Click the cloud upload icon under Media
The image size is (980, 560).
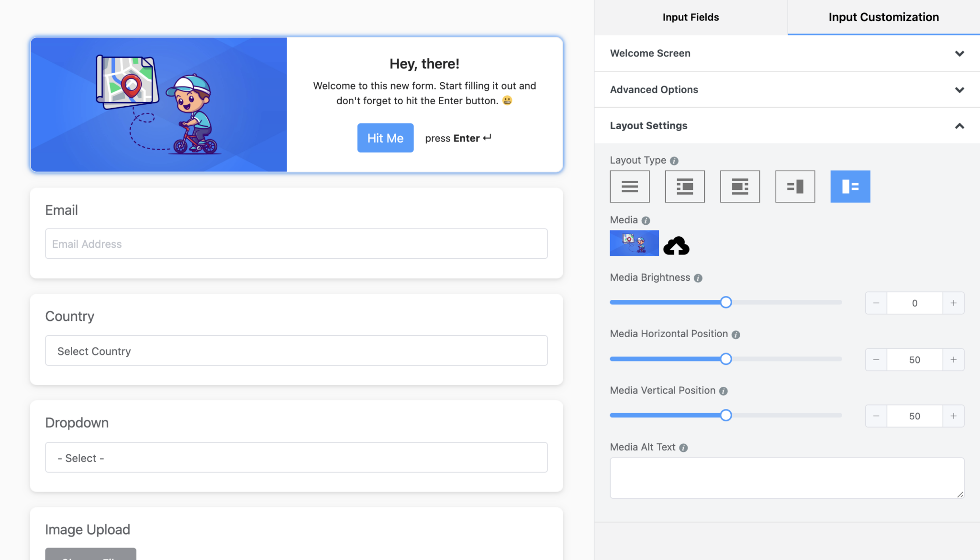click(x=676, y=245)
